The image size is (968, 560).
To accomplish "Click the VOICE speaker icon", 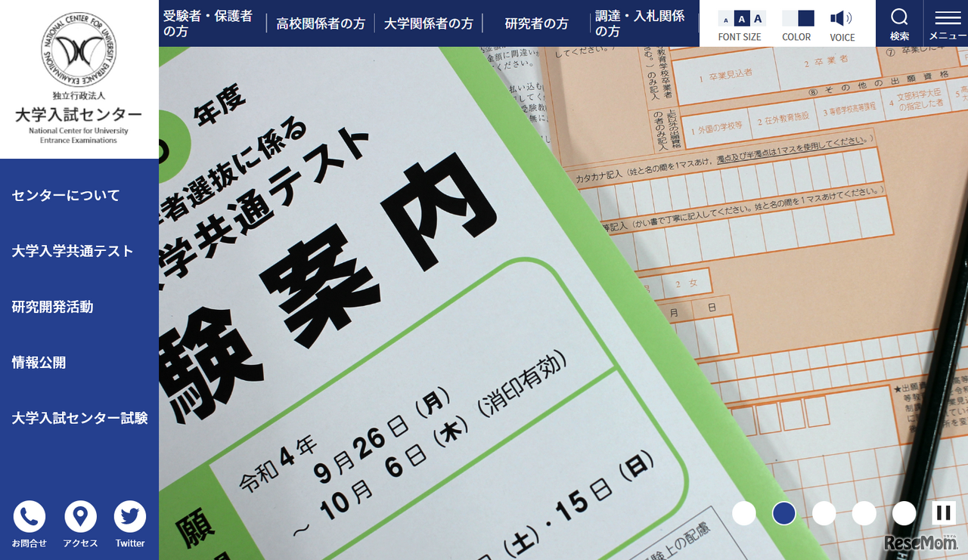I will (x=840, y=18).
